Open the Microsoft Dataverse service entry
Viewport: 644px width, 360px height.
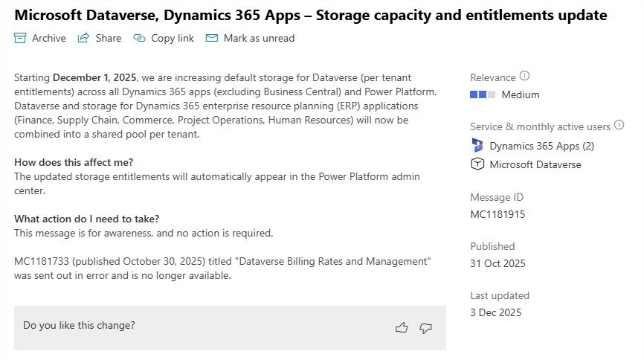coord(535,164)
